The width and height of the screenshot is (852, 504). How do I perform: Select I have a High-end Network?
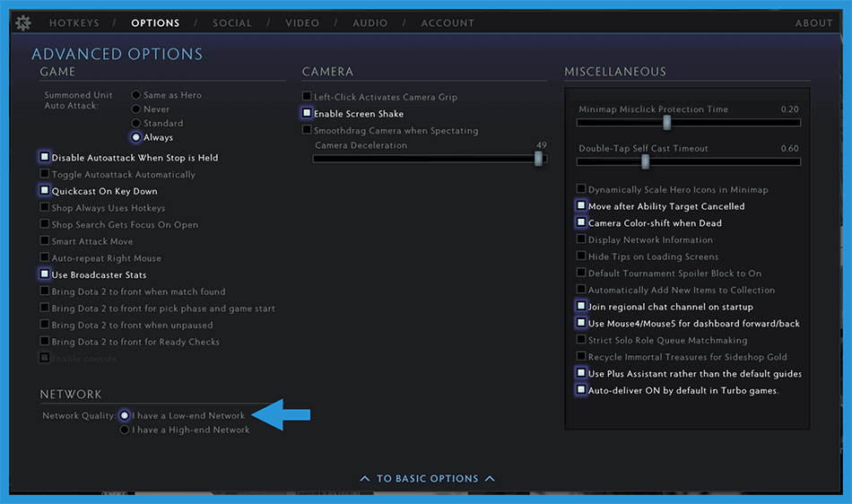[125, 430]
